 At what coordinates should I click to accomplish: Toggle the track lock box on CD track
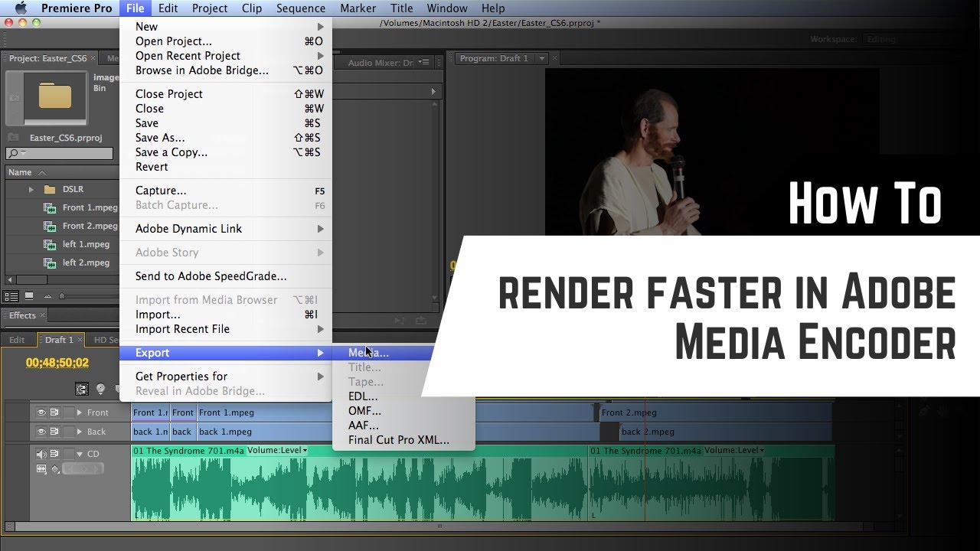[x=68, y=454]
